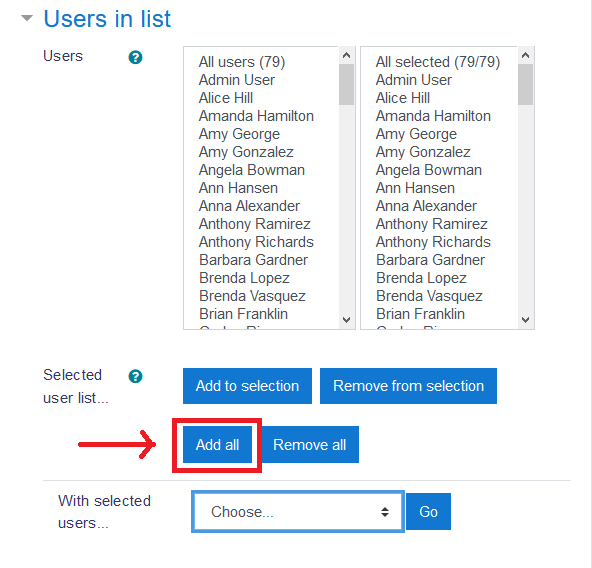This screenshot has width=592, height=568.
Task: Open help icon next to Users label
Action: 135,57
